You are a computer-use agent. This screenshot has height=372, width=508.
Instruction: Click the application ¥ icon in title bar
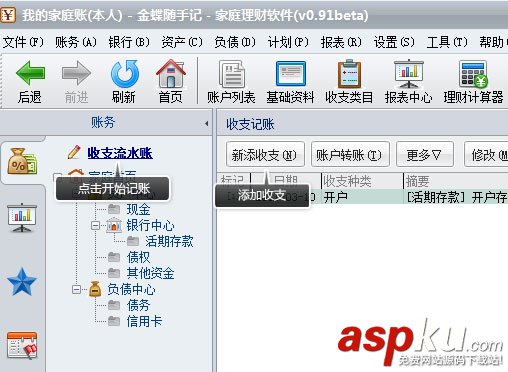click(x=8, y=15)
